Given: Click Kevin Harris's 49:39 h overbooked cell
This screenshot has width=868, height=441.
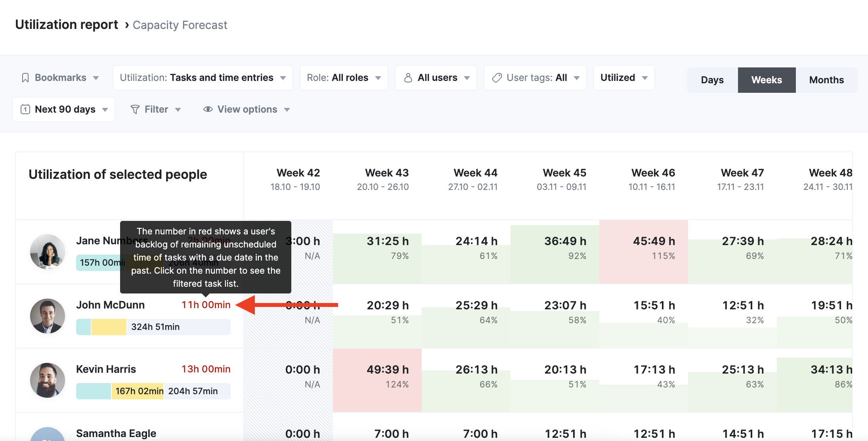Looking at the screenshot, I should [377, 380].
